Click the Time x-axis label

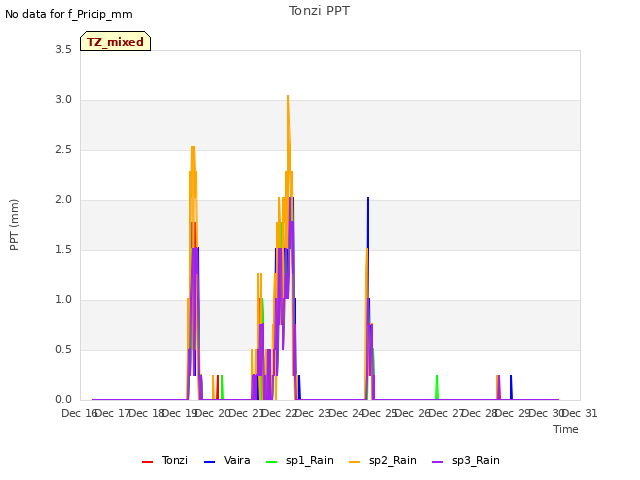566,429
